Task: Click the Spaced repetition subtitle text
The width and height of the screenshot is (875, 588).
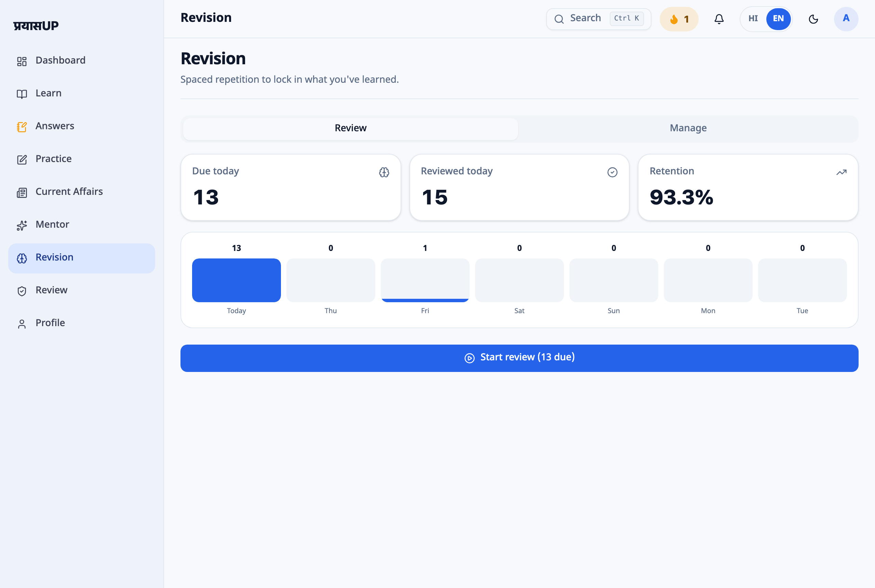Action: pyautogui.click(x=290, y=80)
